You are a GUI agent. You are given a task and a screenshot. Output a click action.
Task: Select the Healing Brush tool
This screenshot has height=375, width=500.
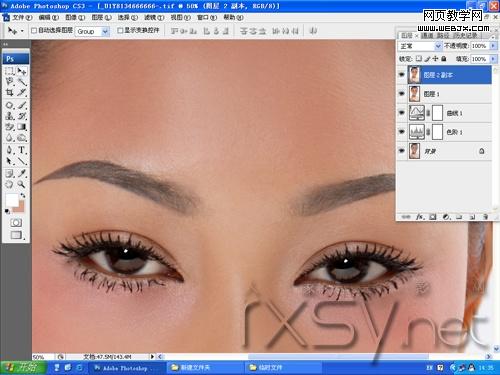tap(10, 105)
